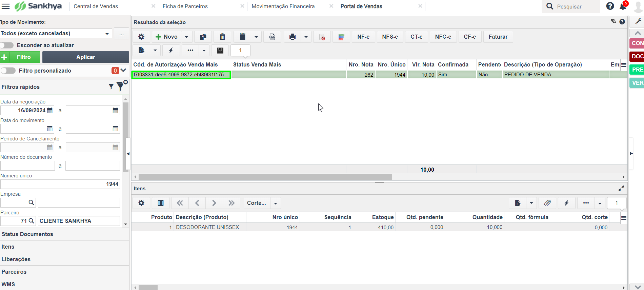Screen dimensions: 644x290
Task: Delete record with the trash icon
Action: (x=222, y=37)
